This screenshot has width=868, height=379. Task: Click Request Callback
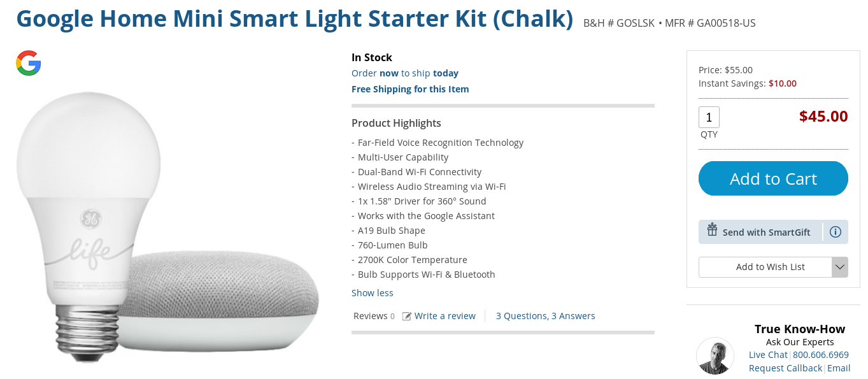[x=785, y=368]
